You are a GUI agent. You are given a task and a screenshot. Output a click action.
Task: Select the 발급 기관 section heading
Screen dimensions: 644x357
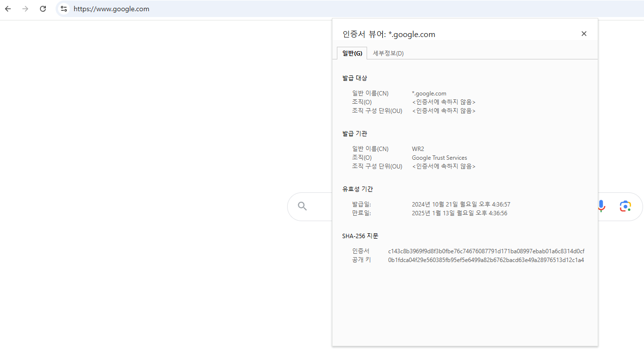tap(354, 133)
